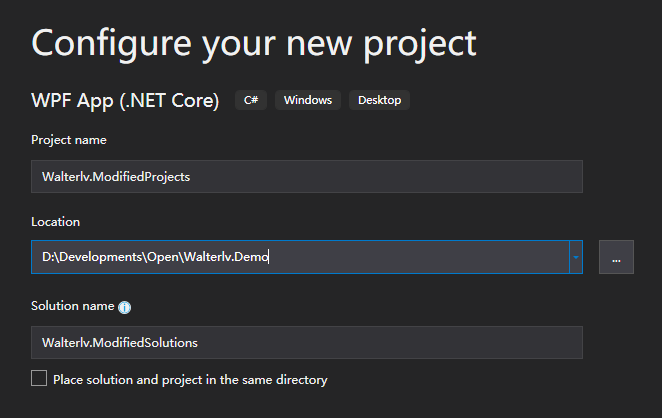
Task: Click the "Configure your new project" heading
Action: [254, 42]
